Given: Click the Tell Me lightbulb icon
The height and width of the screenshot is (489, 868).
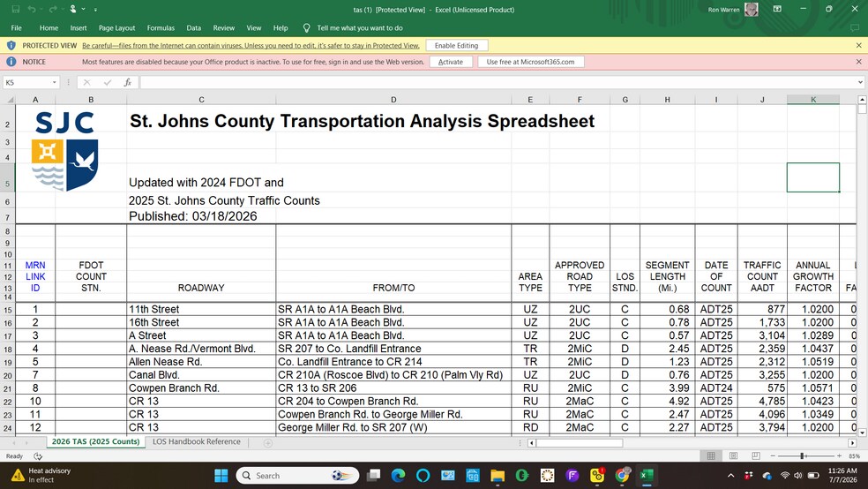Looking at the screenshot, I should pyautogui.click(x=306, y=27).
